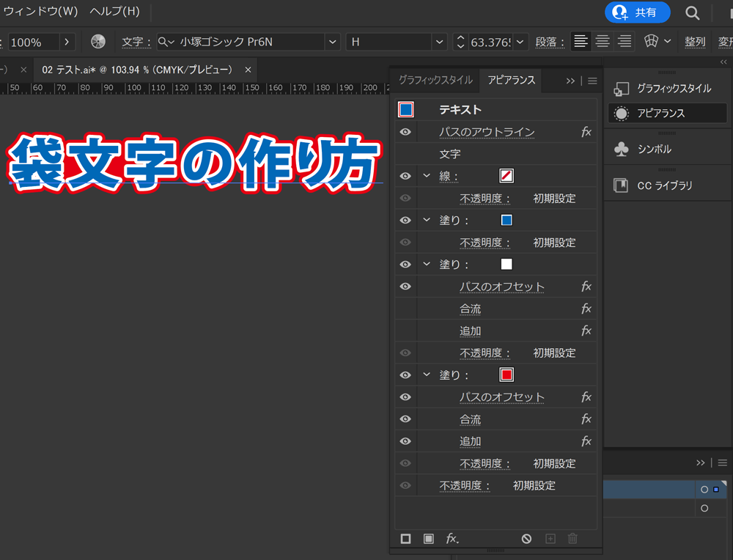Collapse the blue 塗り chevron
The image size is (733, 560).
tap(427, 220)
